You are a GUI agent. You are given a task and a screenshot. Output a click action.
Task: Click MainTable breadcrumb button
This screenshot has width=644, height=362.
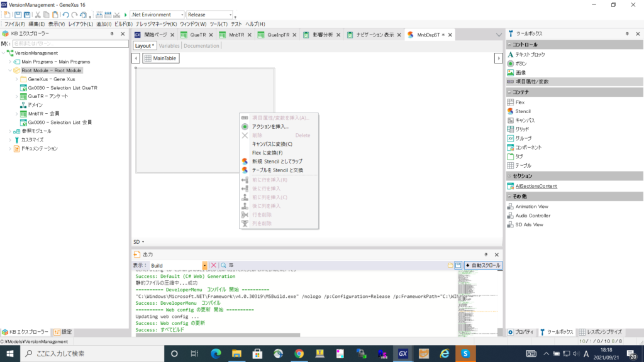(x=161, y=58)
